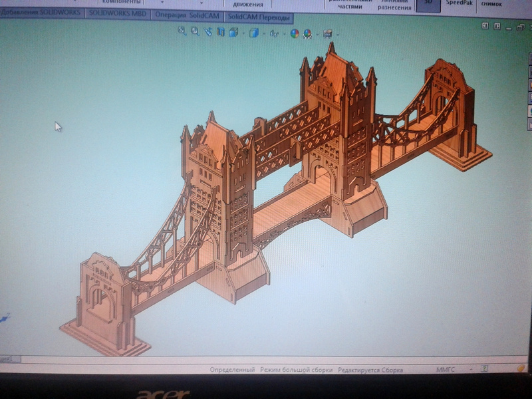
Task: Click the Previous View icon
Action: (x=208, y=31)
